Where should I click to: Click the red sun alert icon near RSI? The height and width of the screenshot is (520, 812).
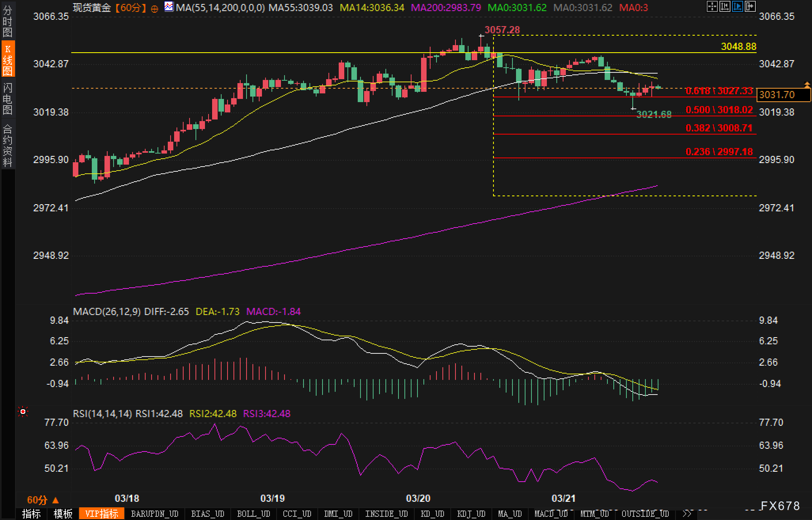(x=23, y=412)
